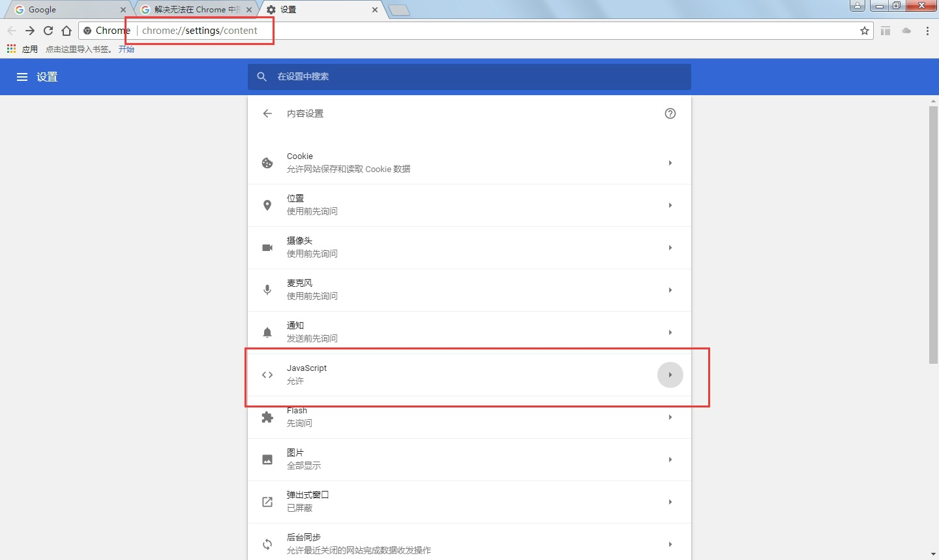Open help for 内容设置 via question mark
This screenshot has height=560, width=939.
tap(670, 113)
